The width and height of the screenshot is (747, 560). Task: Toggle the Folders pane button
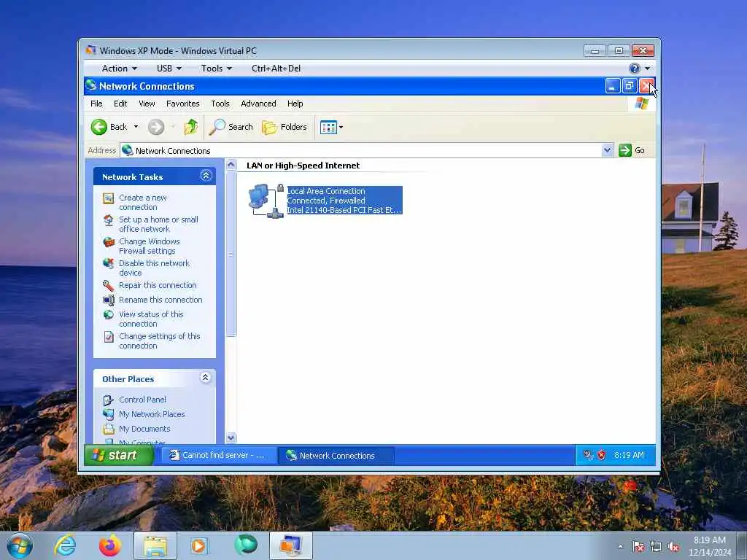pyautogui.click(x=285, y=127)
